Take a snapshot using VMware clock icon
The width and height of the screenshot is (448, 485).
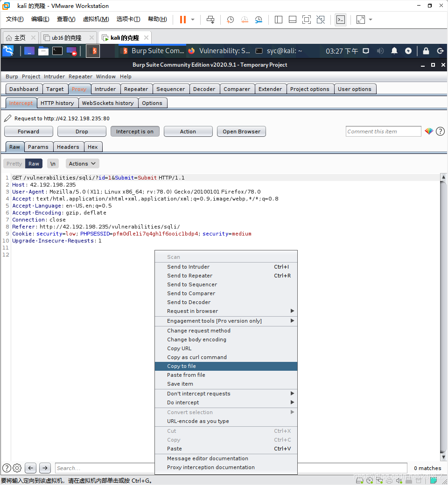point(230,20)
